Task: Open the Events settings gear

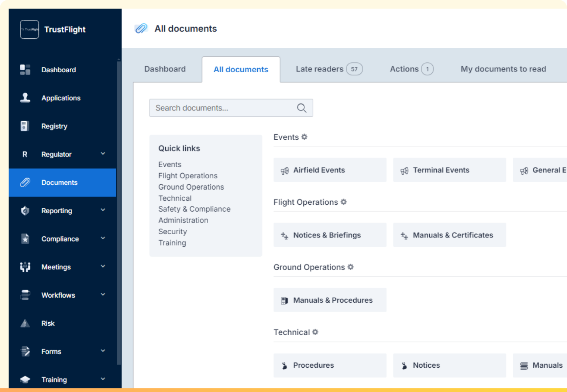Action: coord(304,137)
